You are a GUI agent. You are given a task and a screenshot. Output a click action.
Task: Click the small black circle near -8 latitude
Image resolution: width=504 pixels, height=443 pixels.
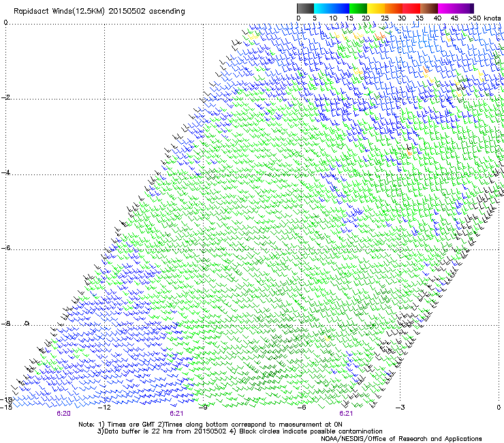pyautogui.click(x=27, y=323)
